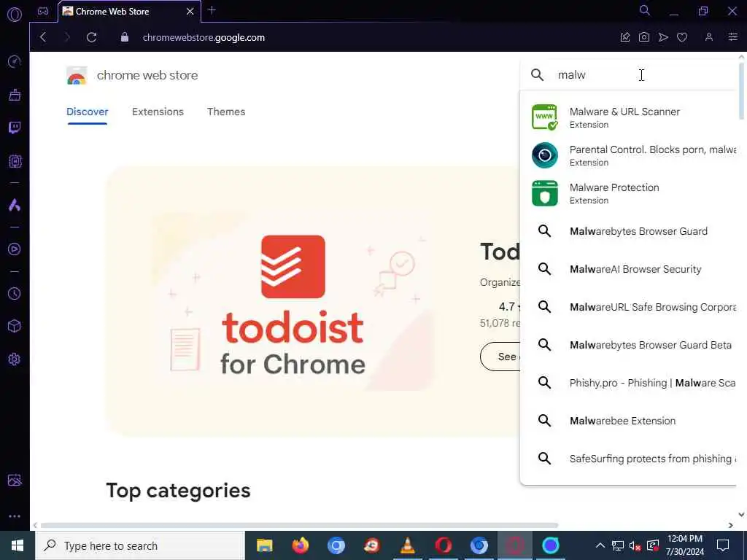
Task: Switch to the Extensions tab
Action: pyautogui.click(x=158, y=112)
